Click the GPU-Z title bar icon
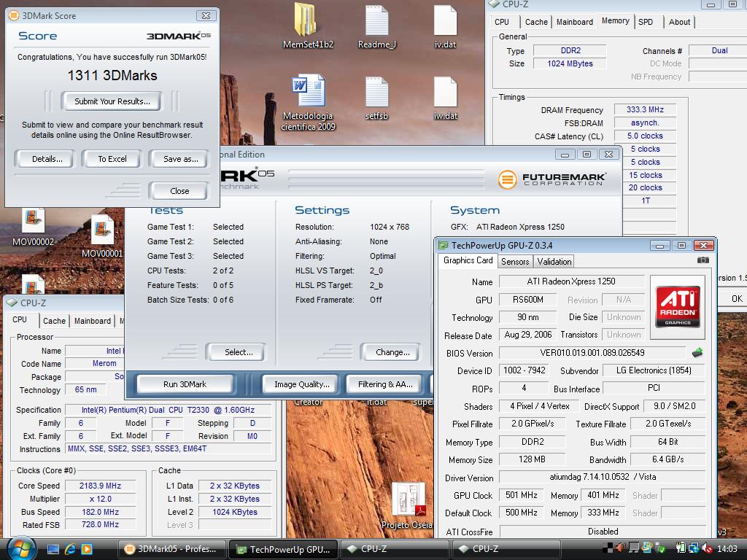 [443, 245]
